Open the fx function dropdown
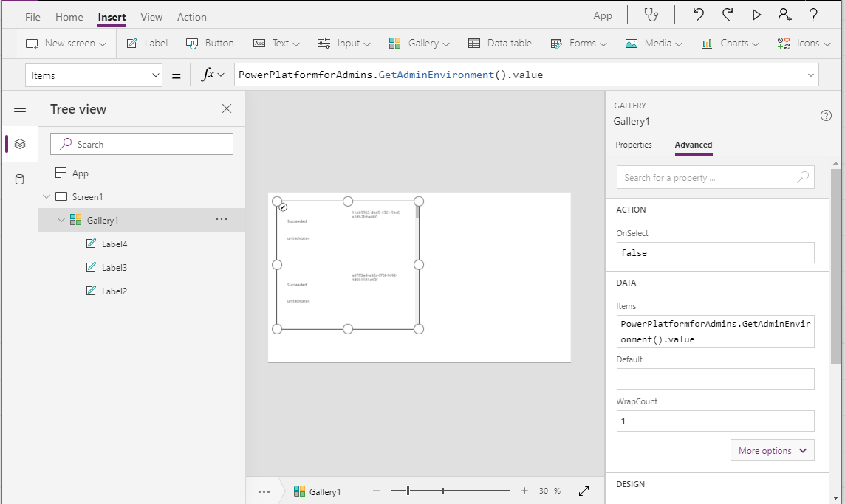The height and width of the screenshot is (504, 845). pos(212,75)
